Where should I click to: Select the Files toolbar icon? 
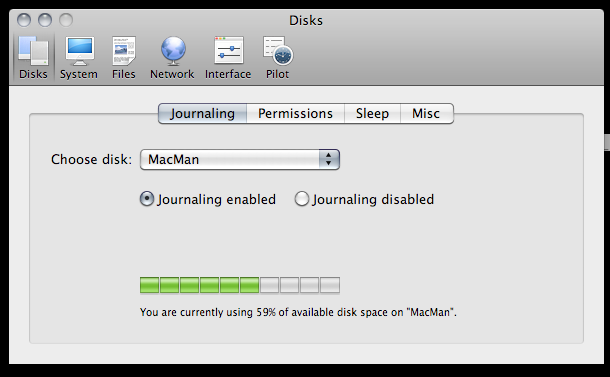click(124, 51)
